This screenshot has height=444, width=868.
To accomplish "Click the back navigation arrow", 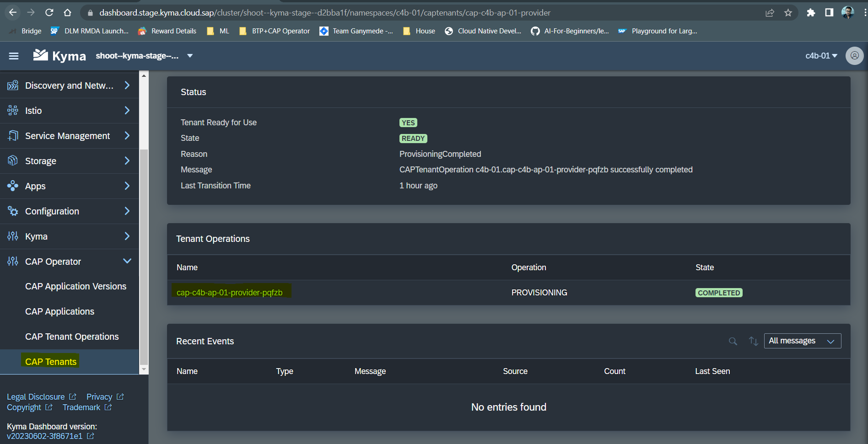I will click(x=12, y=12).
